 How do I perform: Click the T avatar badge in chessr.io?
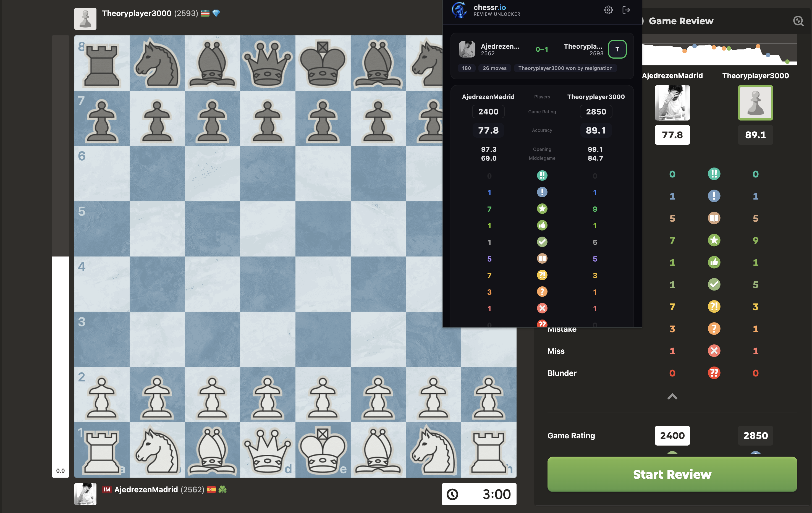tap(617, 49)
